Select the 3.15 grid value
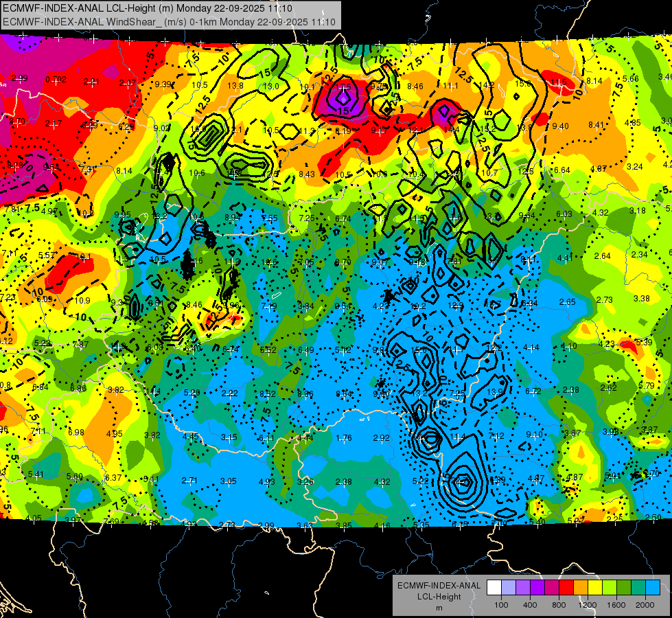Viewport: 672px width, 618px height. pyautogui.click(x=229, y=437)
